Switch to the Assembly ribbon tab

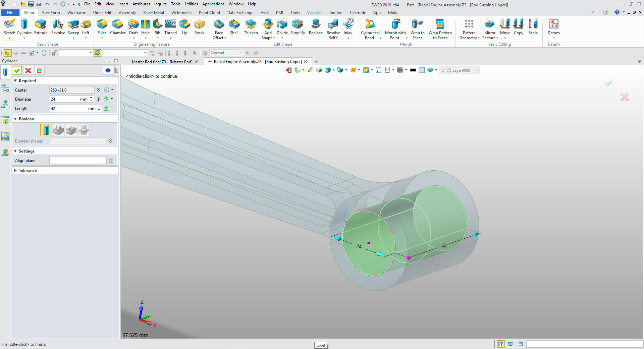(127, 13)
